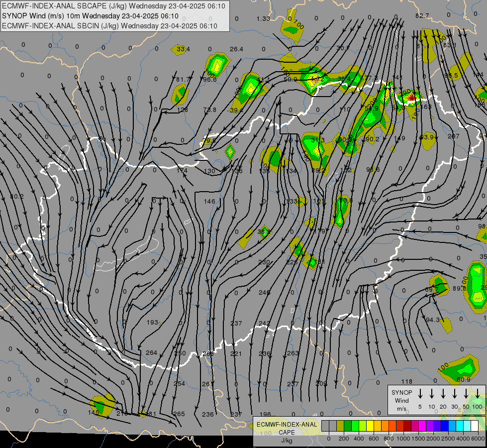Screen dimensions: 487x448
Task: Click the red CAPE maximum hotspot on the map
Action: 411,98
